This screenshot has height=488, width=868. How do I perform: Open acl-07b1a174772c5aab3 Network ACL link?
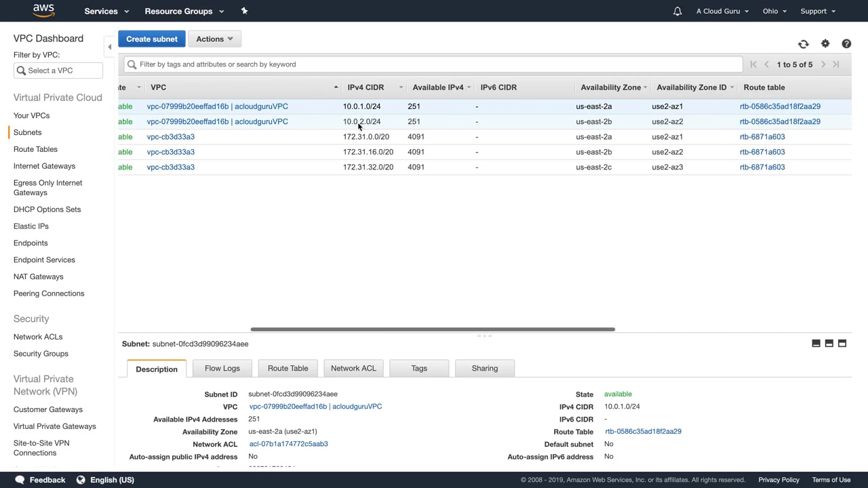tap(288, 444)
